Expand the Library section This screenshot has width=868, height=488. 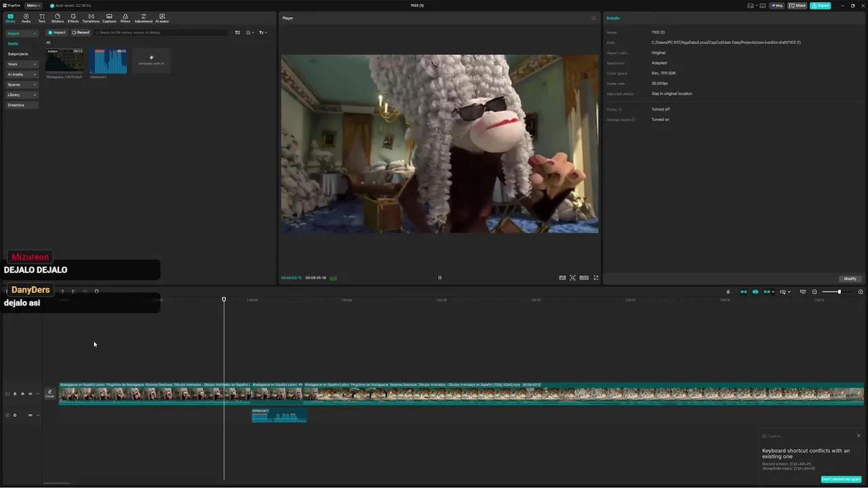click(22, 94)
